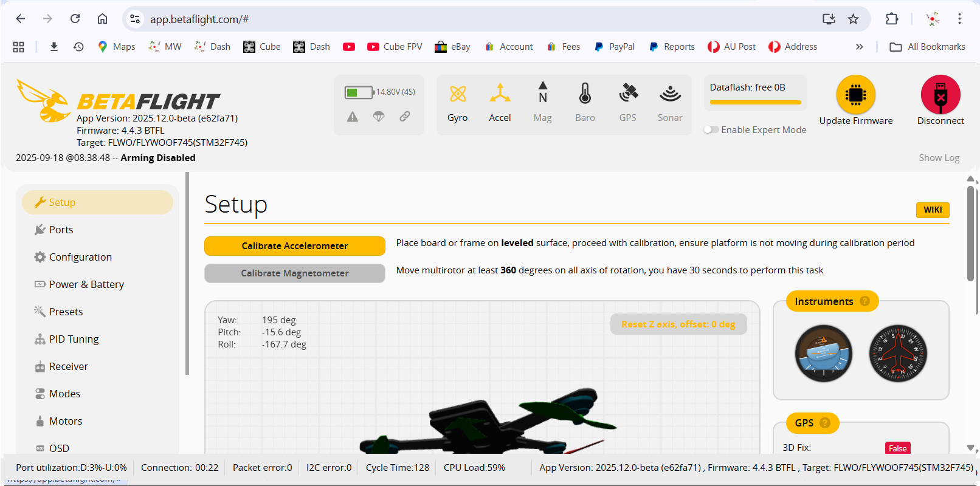Click the Dataflash free space bar
The height and width of the screenshot is (486, 980).
pyautogui.click(x=755, y=102)
